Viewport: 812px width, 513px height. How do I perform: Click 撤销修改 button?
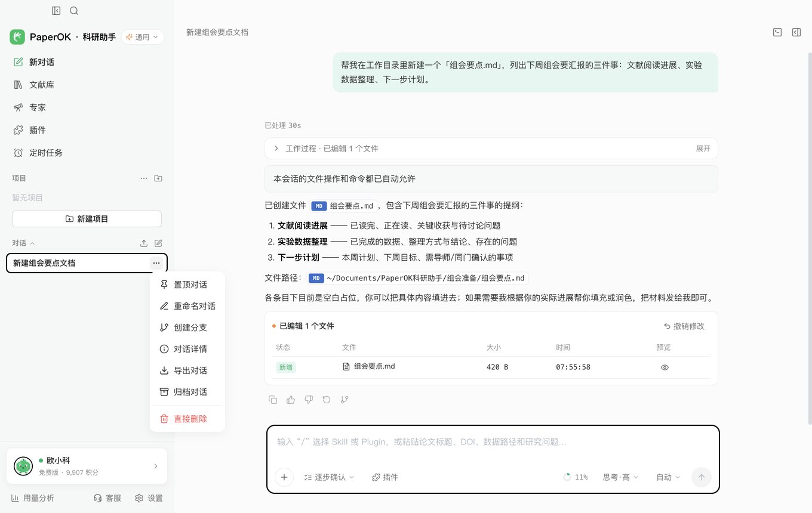coord(684,326)
